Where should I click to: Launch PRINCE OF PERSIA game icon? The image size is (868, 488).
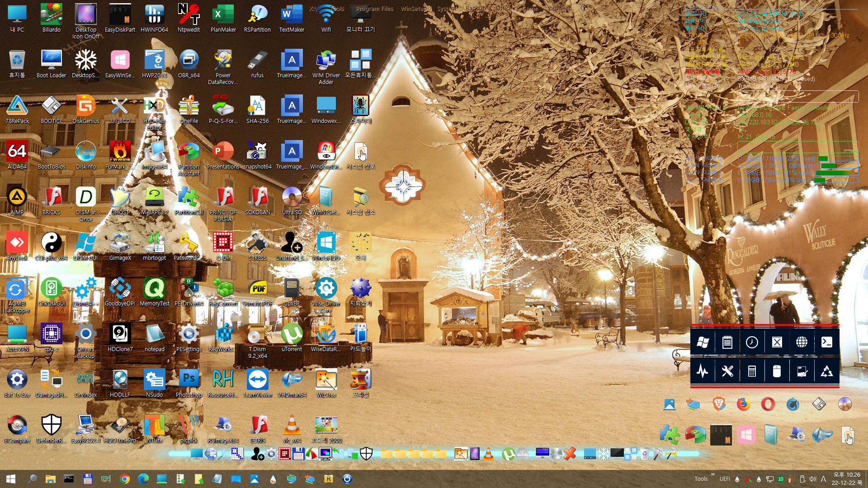click(x=223, y=204)
